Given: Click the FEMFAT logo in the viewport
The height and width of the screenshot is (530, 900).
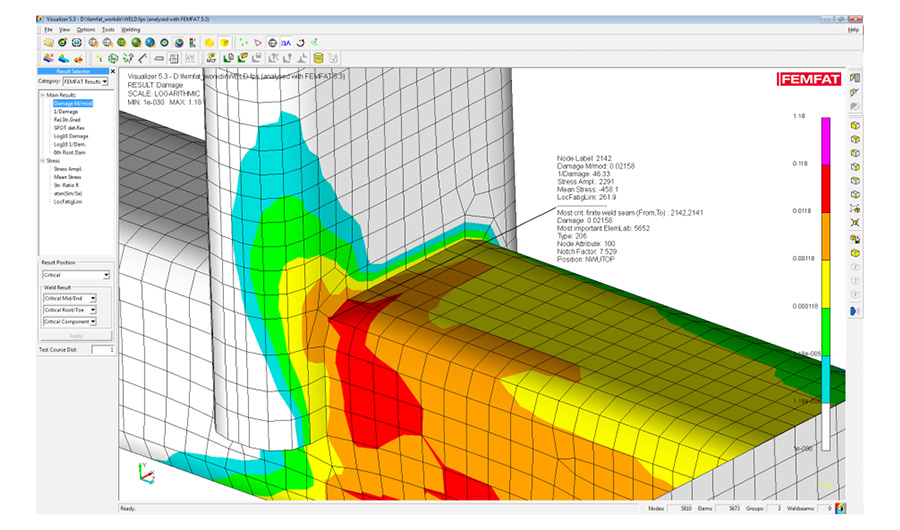Looking at the screenshot, I should click(809, 79).
